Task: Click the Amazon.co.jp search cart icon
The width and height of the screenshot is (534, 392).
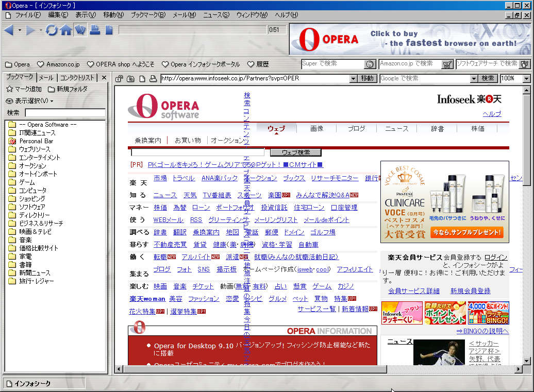Action: tap(447, 64)
